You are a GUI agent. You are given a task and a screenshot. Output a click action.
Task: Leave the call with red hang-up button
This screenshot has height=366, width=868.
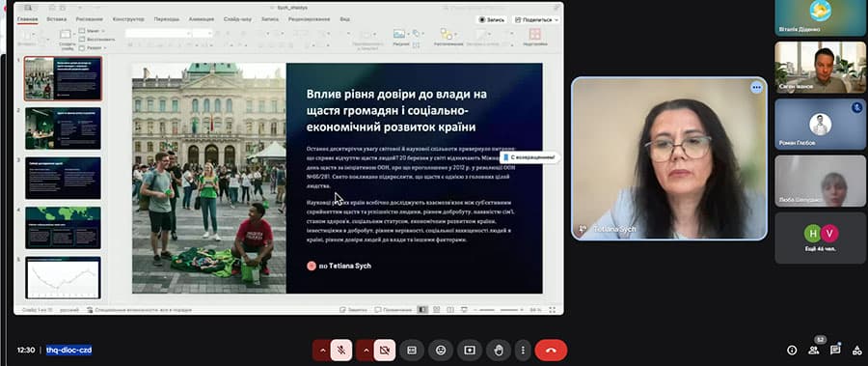(x=551, y=351)
